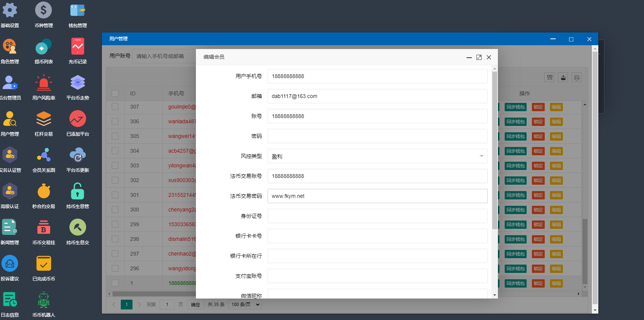644x320 pixels.
Task: Click 同步钱包 button in the first row
Action: (x=515, y=107)
